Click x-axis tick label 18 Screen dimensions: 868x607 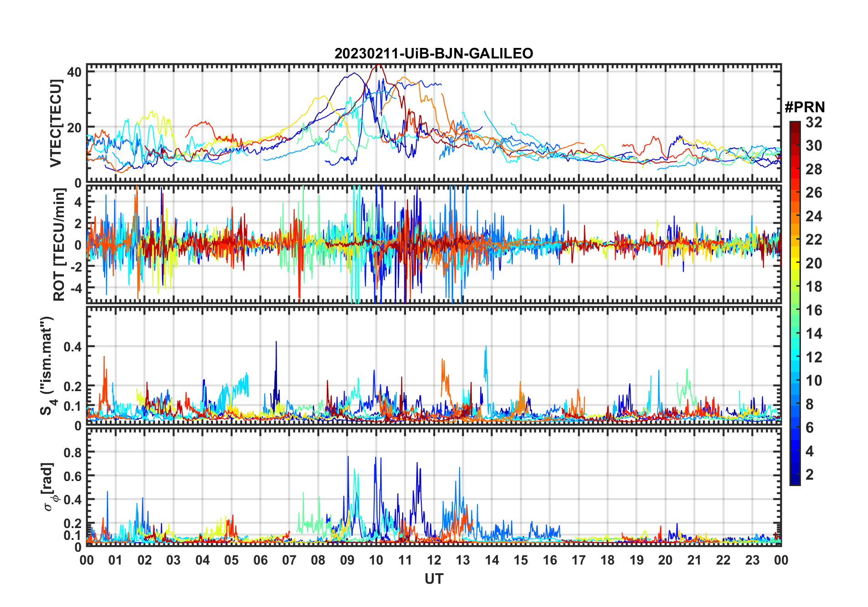point(607,560)
